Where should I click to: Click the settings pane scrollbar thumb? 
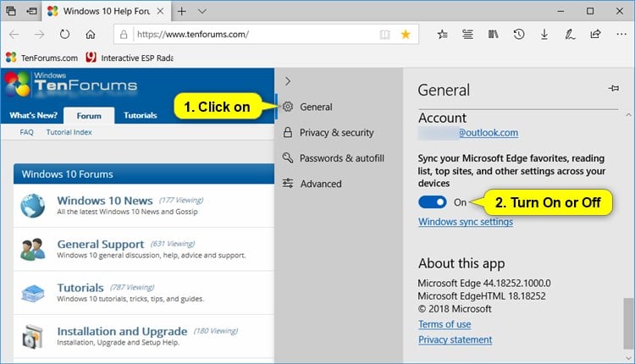(x=628, y=323)
